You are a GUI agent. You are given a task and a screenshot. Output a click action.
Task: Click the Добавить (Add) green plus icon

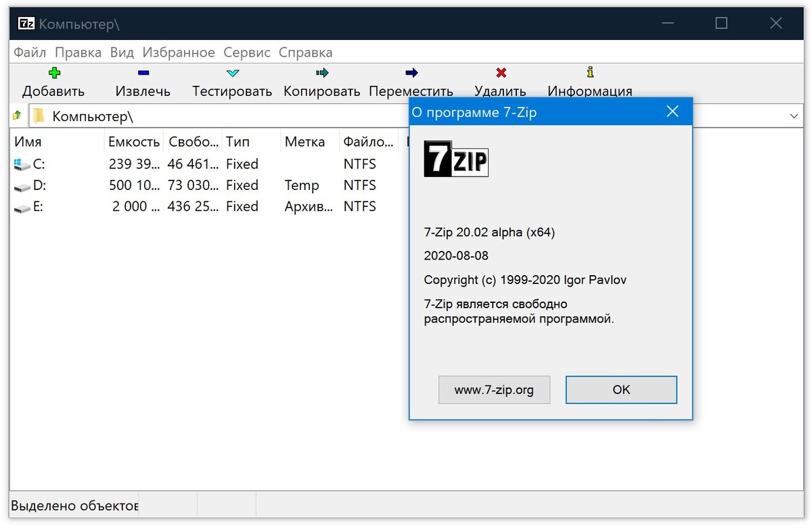pos(53,72)
